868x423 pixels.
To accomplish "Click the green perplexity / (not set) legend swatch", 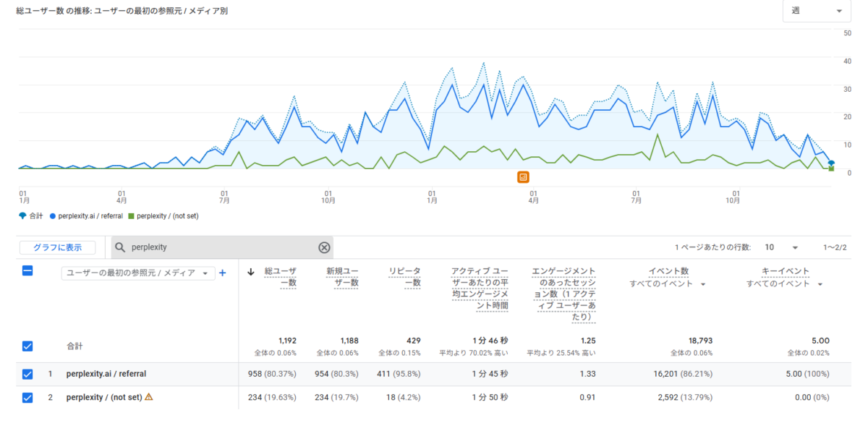I will (131, 215).
